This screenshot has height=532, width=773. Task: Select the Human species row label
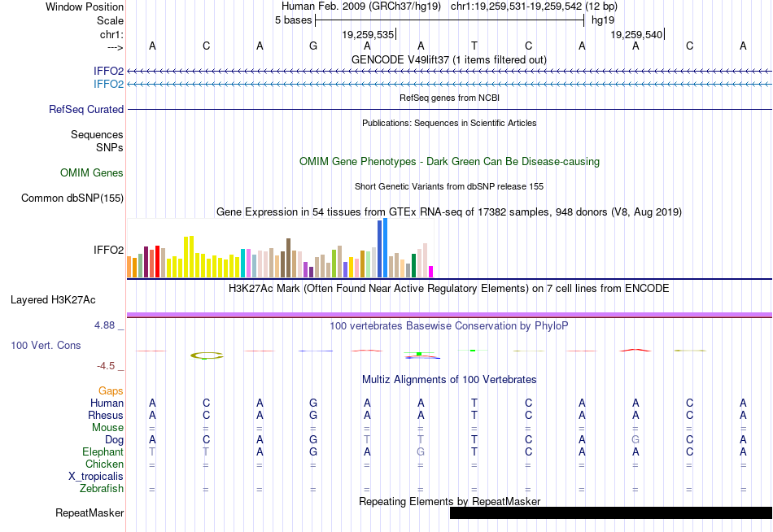tap(107, 403)
